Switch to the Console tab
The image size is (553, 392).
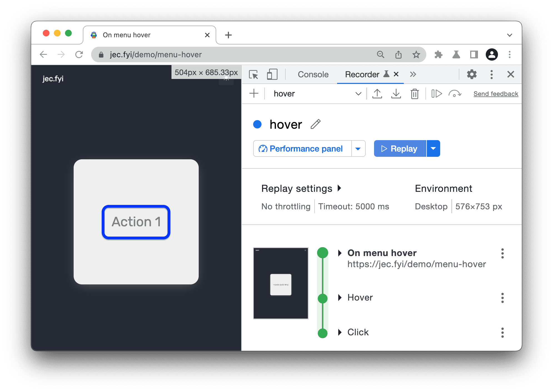tap(313, 74)
